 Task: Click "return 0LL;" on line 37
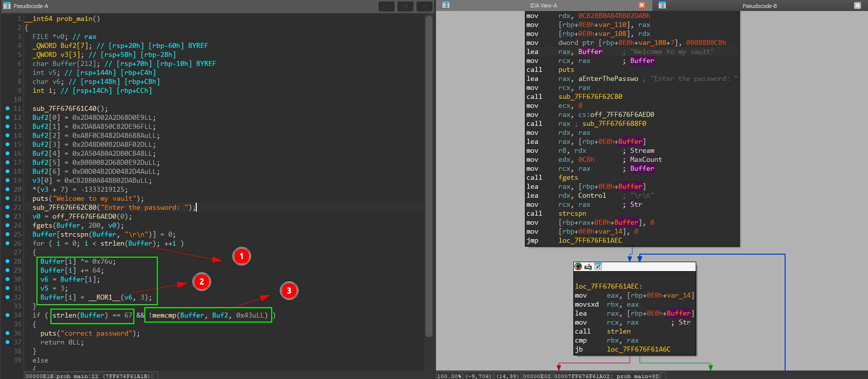coord(62,343)
